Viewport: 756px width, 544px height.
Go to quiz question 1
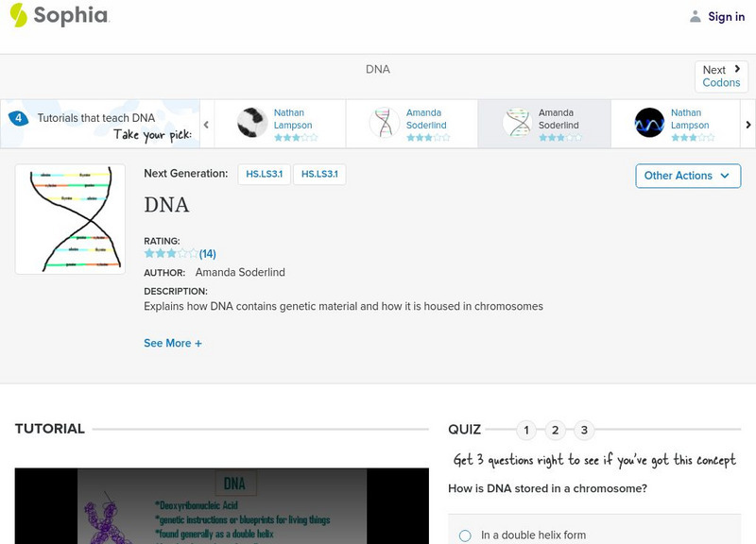coord(526,431)
